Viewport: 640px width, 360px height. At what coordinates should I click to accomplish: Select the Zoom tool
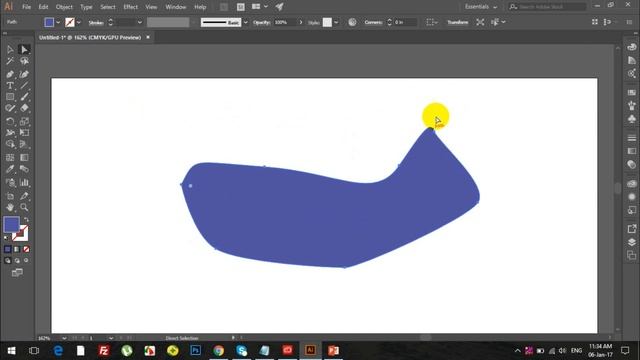pos(24,207)
